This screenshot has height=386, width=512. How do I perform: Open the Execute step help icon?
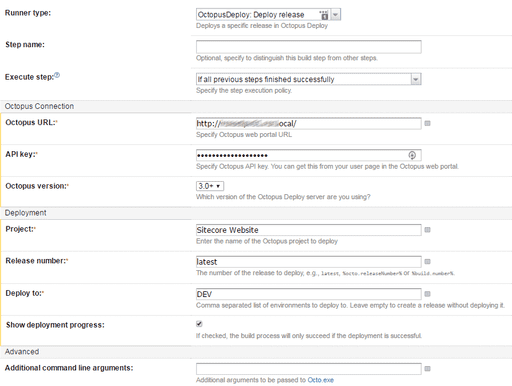click(57, 75)
